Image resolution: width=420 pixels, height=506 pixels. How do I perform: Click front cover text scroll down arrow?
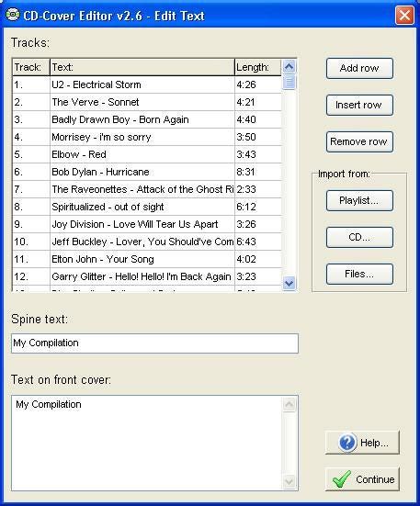pos(289,482)
